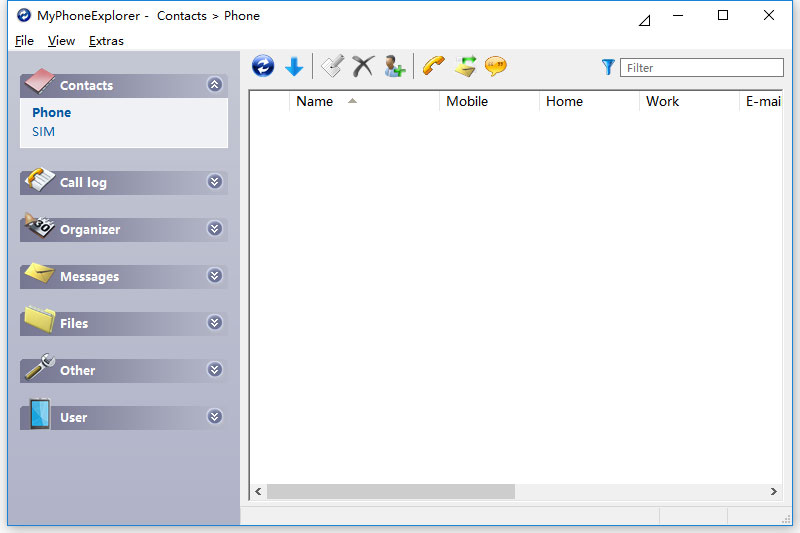The height and width of the screenshot is (533, 800).
Task: Click the blue download arrow icon
Action: (x=294, y=67)
